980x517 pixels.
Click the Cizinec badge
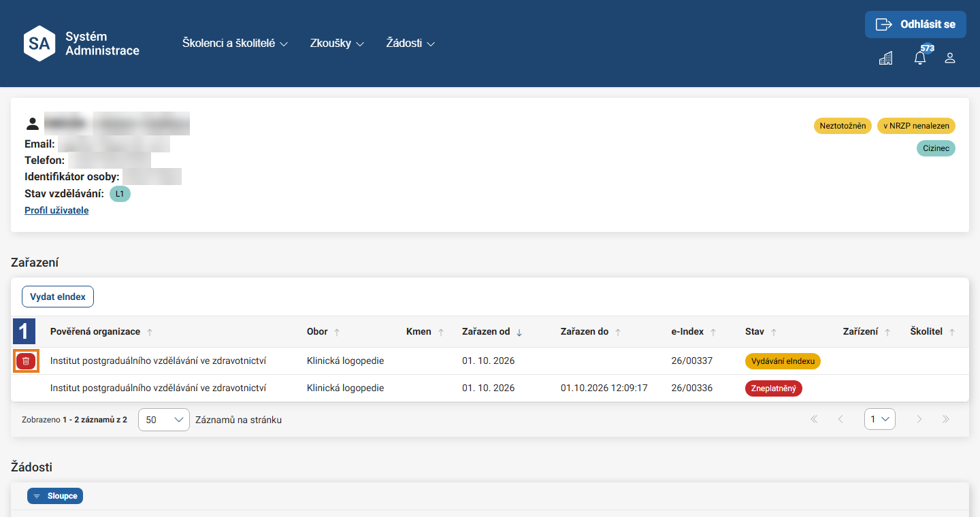(936, 148)
